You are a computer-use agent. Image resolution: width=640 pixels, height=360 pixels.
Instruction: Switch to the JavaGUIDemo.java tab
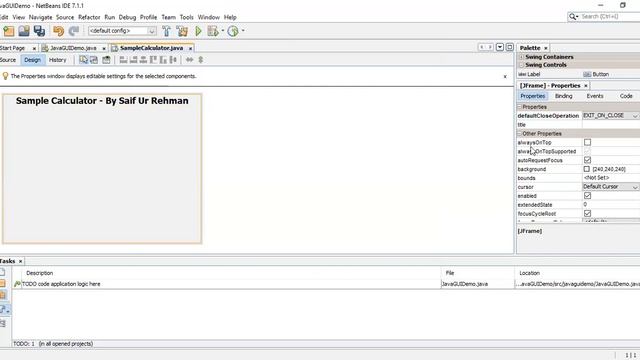(73, 48)
